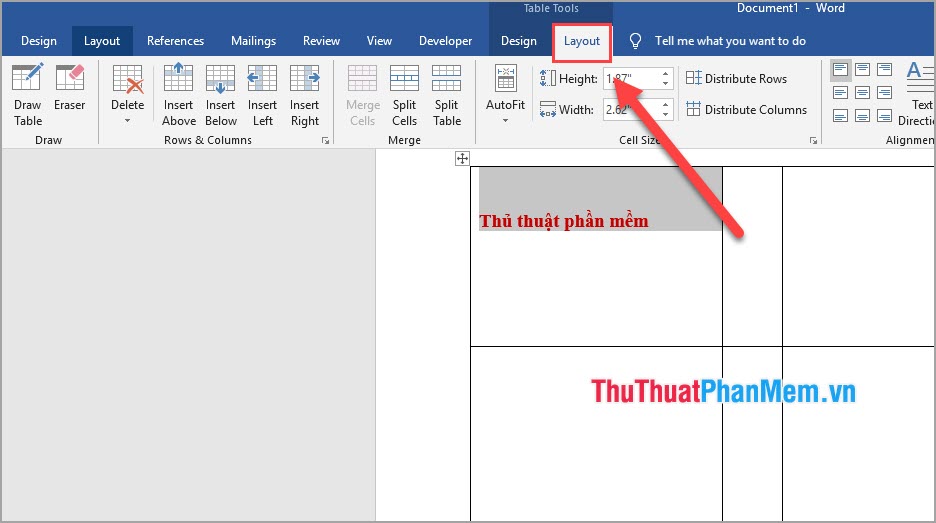Align cell text top left

[840, 69]
